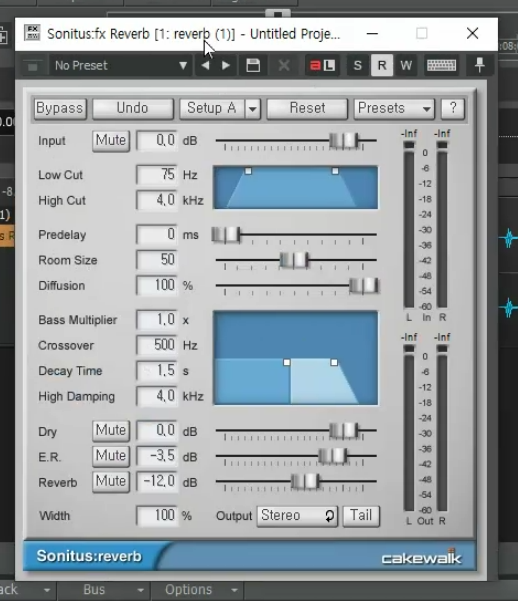
Task: Toggle the R automation read button
Action: click(x=382, y=66)
